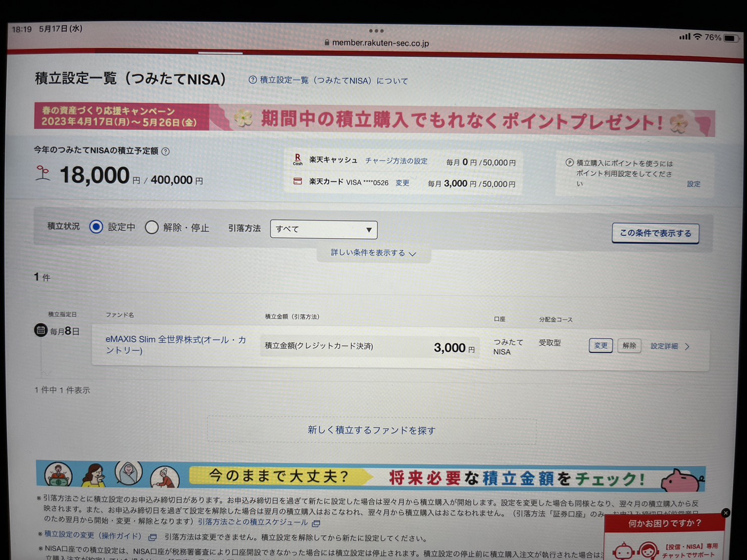Open 設定詳細 link in the fund row
Image resolution: width=747 pixels, height=560 pixels.
pyautogui.click(x=664, y=346)
